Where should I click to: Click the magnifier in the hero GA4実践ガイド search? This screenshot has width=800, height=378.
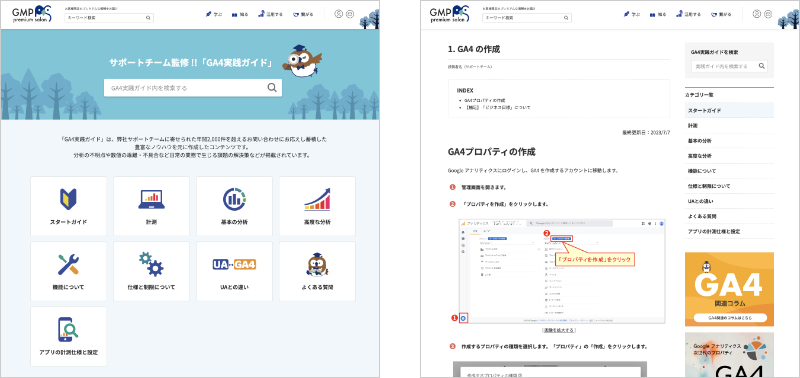pos(272,87)
